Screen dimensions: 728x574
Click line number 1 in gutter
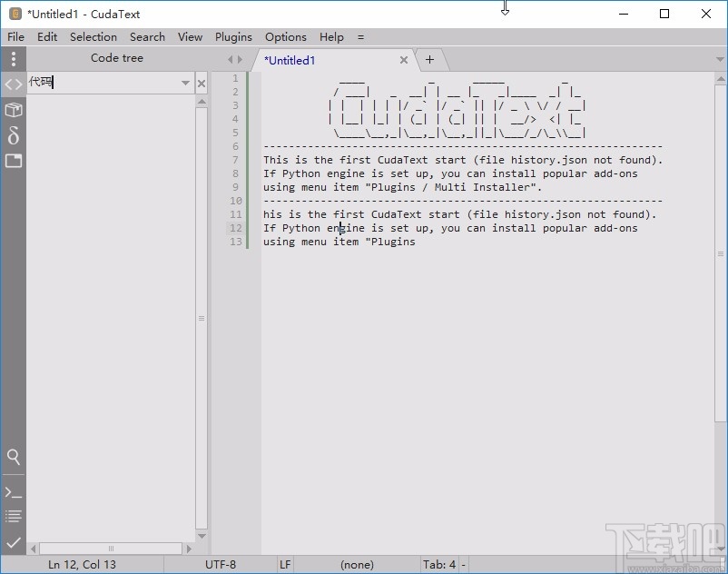[x=235, y=78]
